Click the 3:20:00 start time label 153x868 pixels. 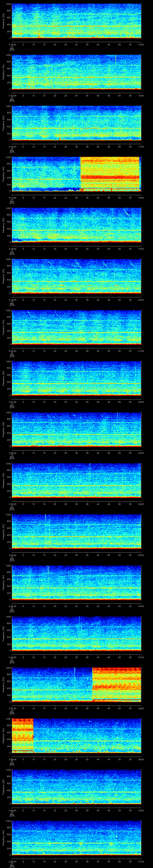(x=12, y=351)
